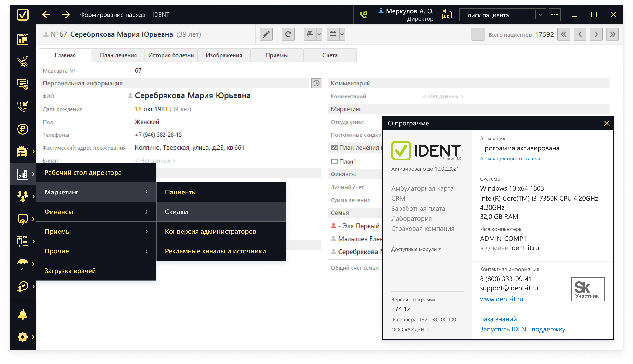Viewport: 633px width, 364px height.
Task: Add new patient with plus button
Action: coord(478,34)
